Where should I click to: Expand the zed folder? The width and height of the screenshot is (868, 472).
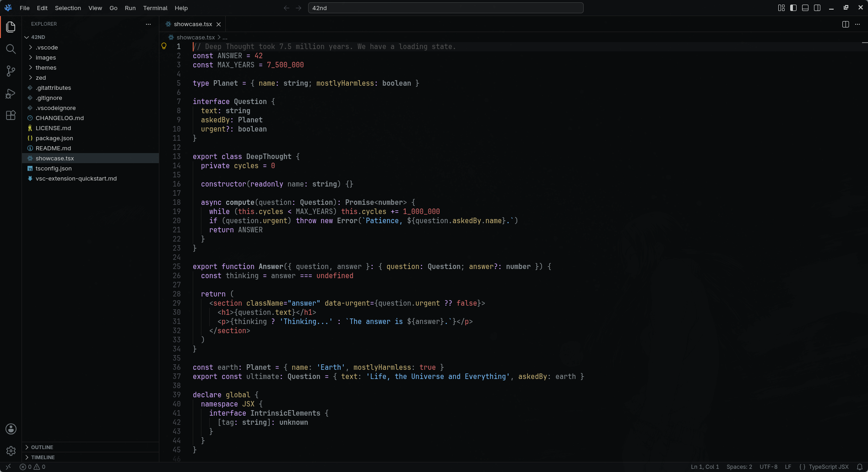90,77
